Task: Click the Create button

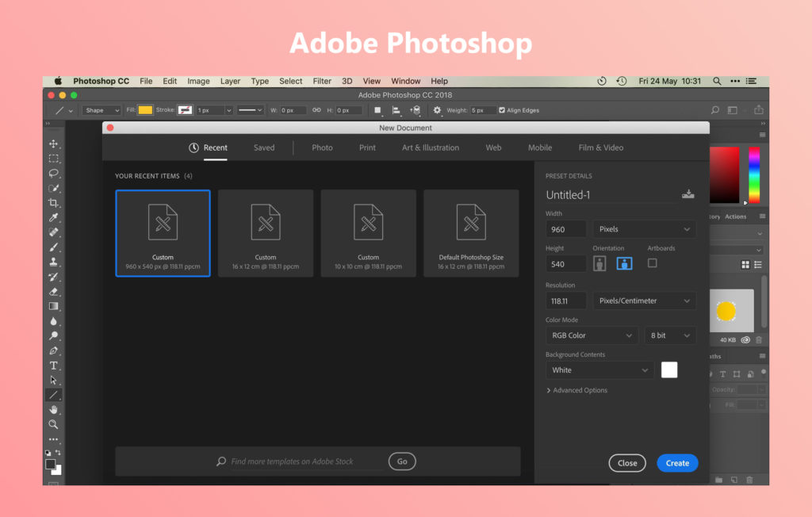Action: coord(677,463)
